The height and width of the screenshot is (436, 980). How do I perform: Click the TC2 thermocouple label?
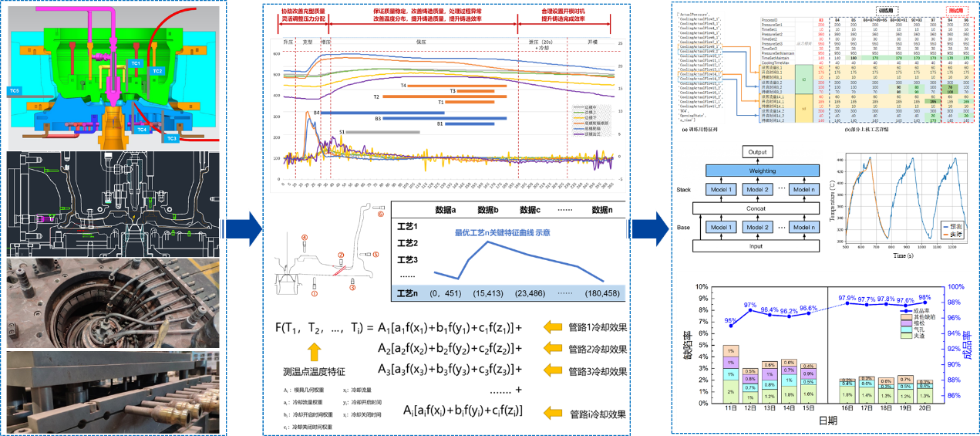point(157,71)
